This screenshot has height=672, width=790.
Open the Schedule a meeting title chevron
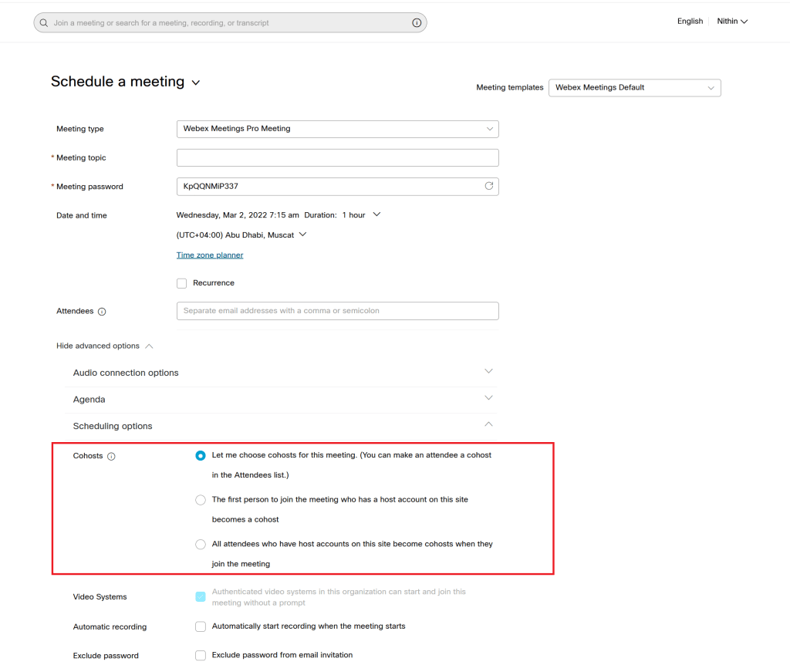coord(196,83)
